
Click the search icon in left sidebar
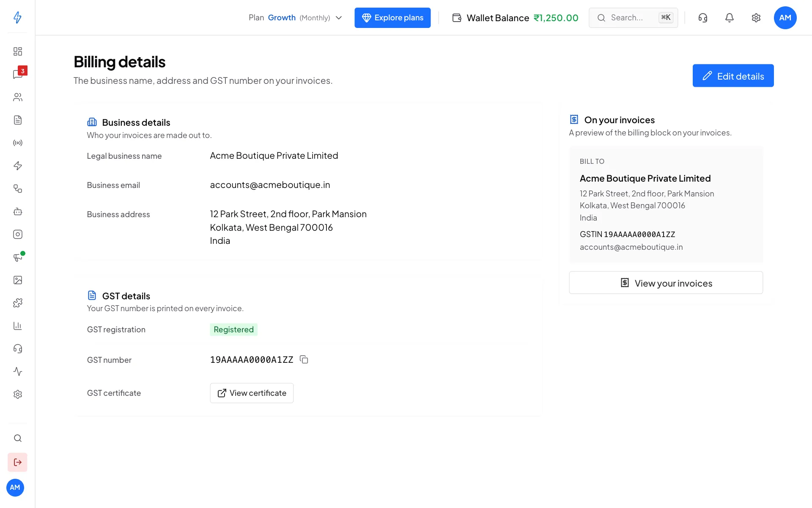[17, 438]
